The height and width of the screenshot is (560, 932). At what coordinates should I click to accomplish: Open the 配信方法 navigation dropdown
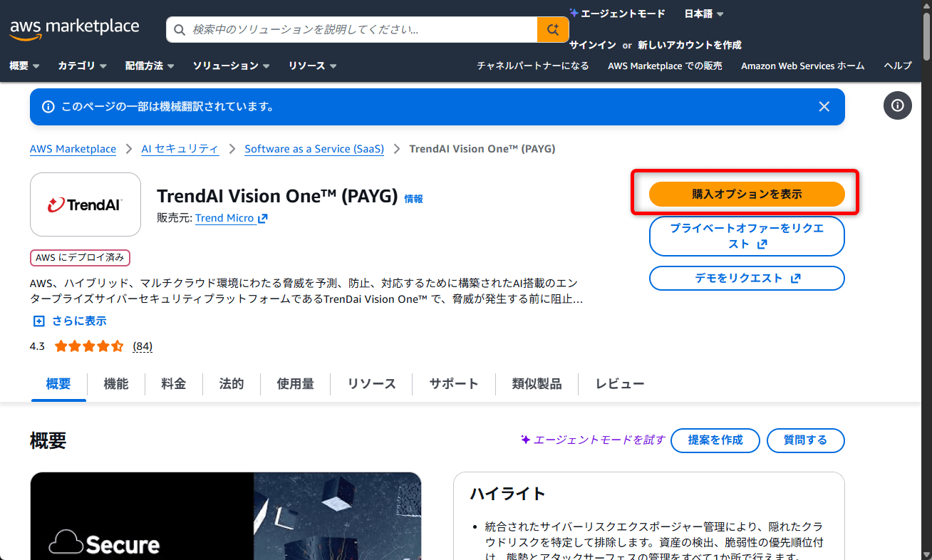[x=150, y=66]
